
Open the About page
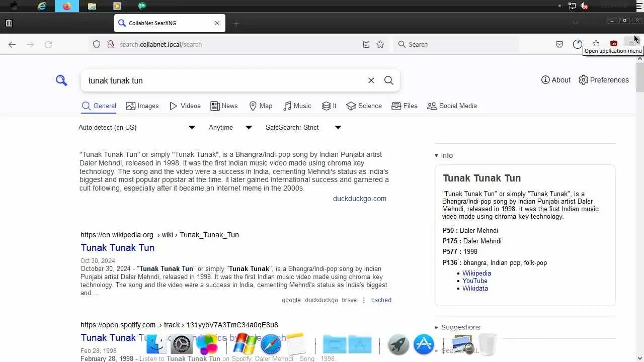click(x=556, y=80)
